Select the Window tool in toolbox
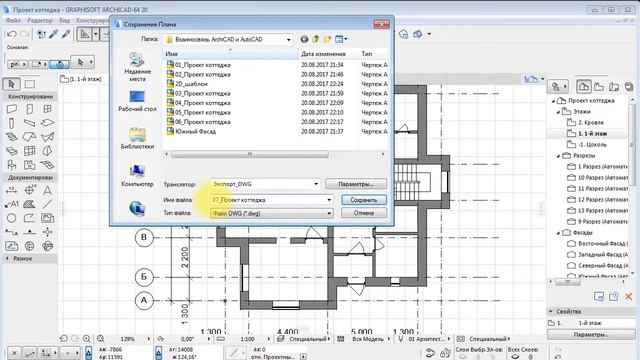640x360 pixels. (x=47, y=109)
